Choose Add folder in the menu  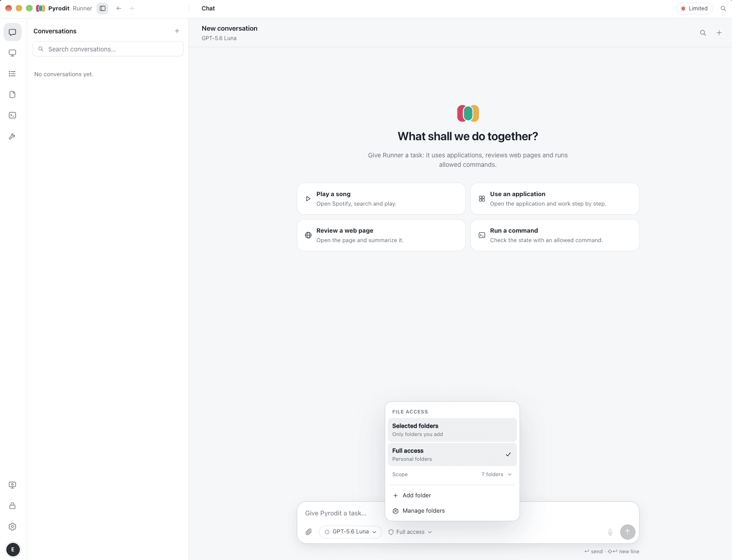452,495
